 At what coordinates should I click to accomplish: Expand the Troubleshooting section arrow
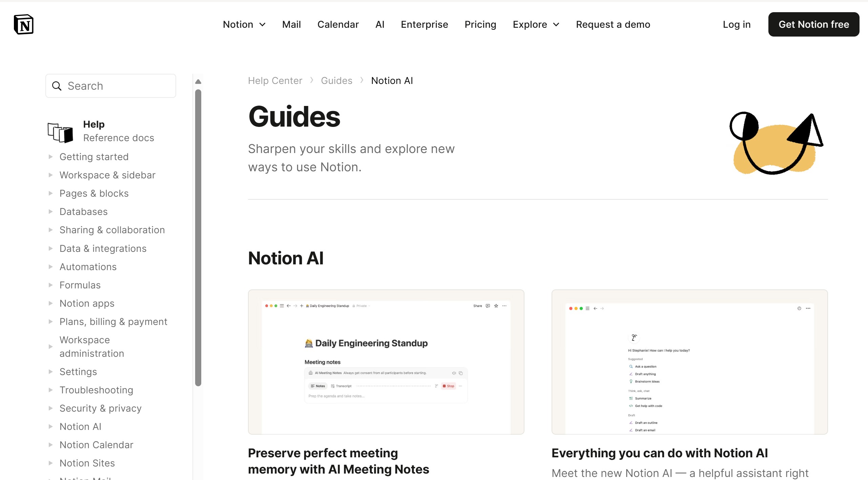coord(50,390)
